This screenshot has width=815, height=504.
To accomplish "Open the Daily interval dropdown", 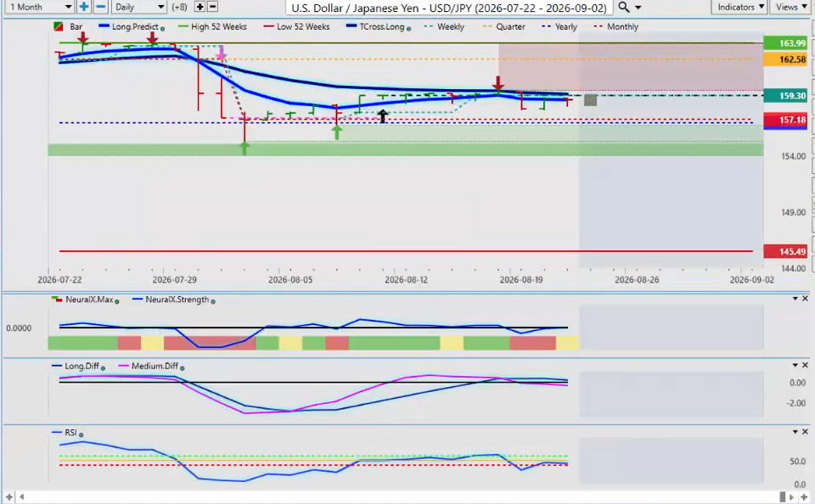I will coord(138,7).
